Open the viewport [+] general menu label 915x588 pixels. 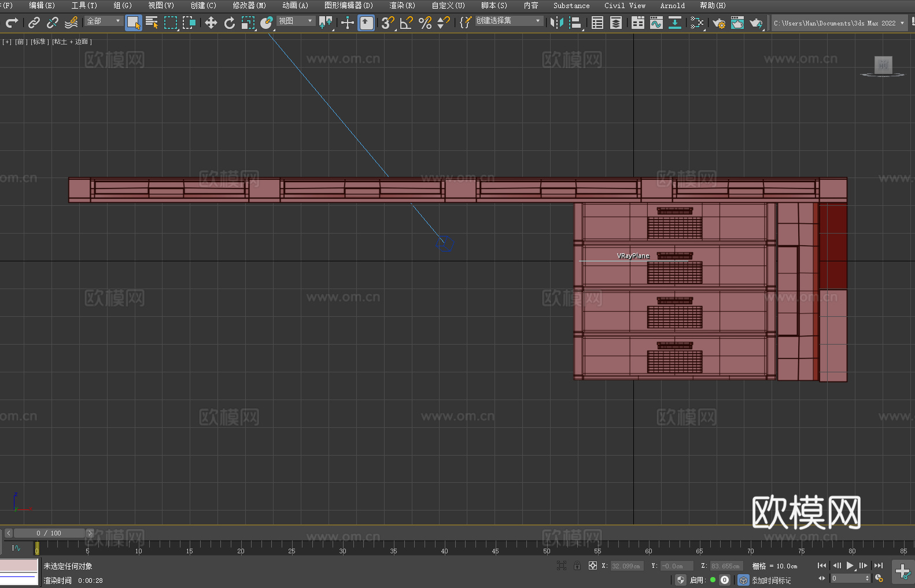[7, 42]
